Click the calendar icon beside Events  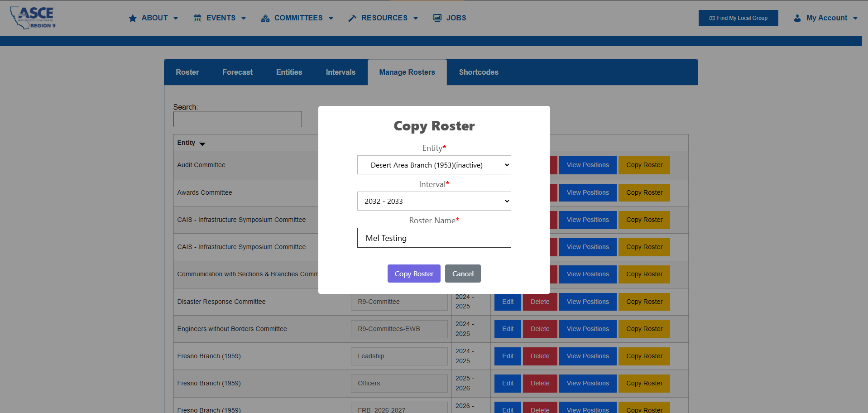[x=197, y=18]
